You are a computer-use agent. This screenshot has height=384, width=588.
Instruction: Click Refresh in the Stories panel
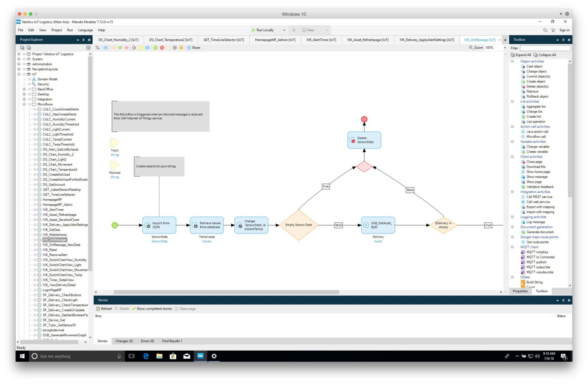pos(105,308)
